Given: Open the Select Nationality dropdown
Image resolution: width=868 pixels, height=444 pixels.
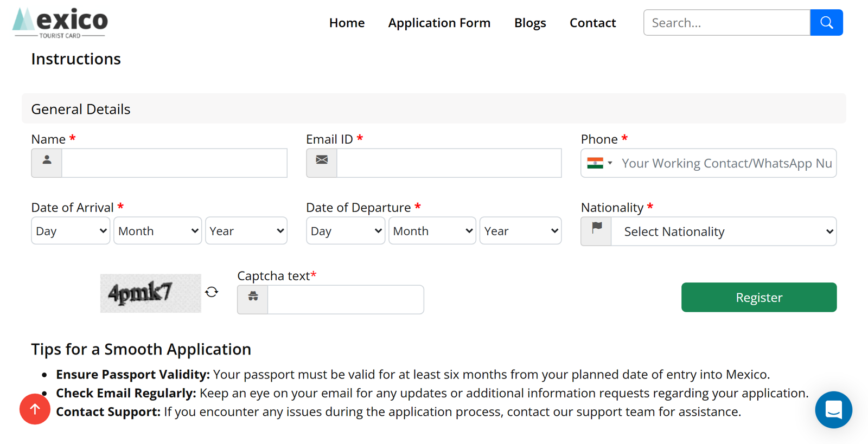Looking at the screenshot, I should (x=723, y=231).
